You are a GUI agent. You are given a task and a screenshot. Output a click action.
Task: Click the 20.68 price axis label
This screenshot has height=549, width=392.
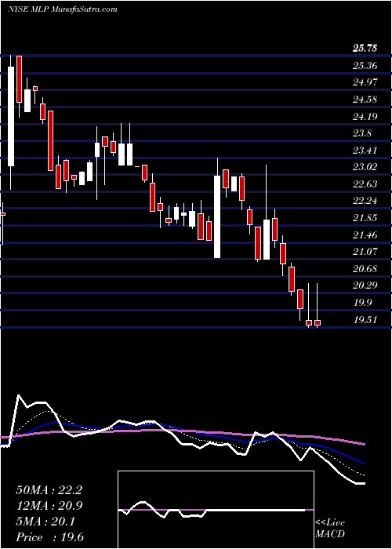pyautogui.click(x=365, y=269)
